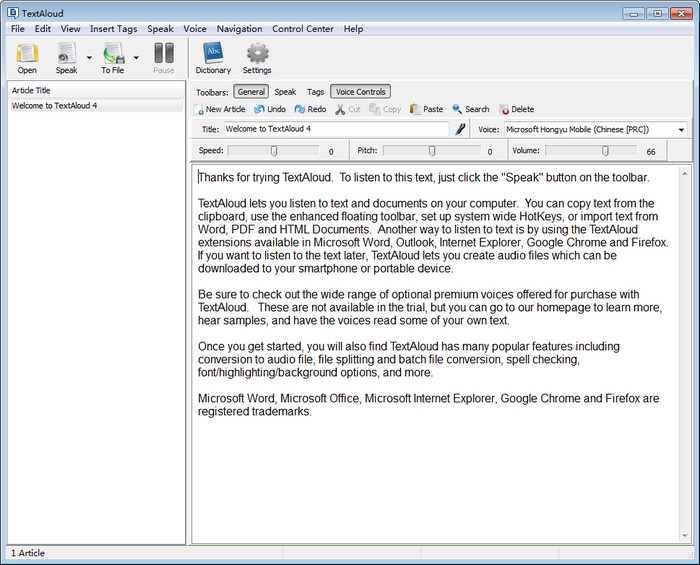Screen dimensions: 700x565
Task: Click the scrollbar down arrow in text area
Action: coord(684,535)
